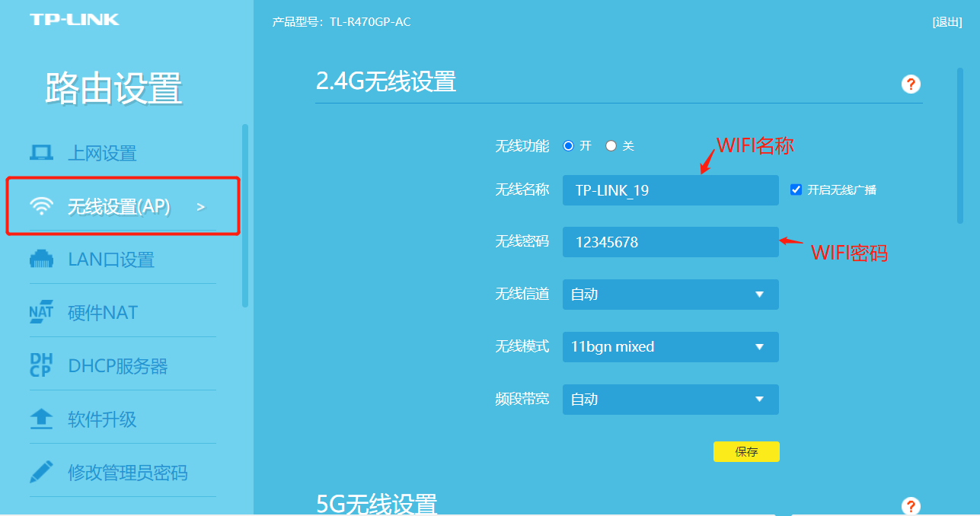Click the 无线功能 label

coord(522,146)
